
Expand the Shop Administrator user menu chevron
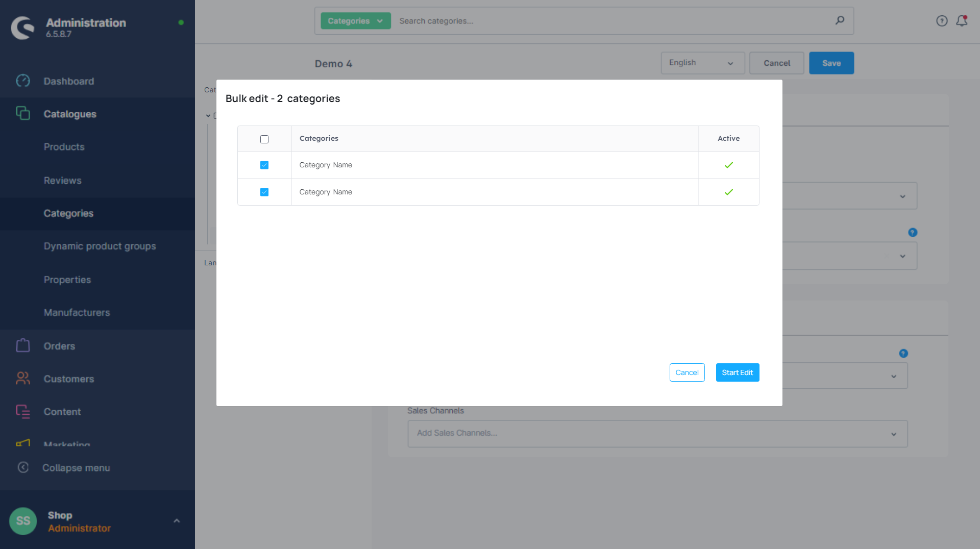click(x=177, y=521)
